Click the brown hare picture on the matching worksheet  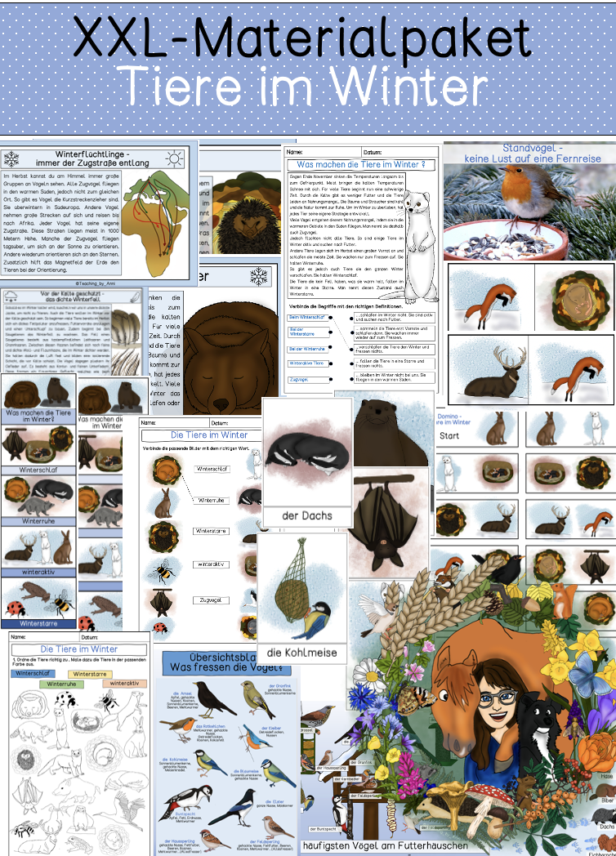(163, 503)
